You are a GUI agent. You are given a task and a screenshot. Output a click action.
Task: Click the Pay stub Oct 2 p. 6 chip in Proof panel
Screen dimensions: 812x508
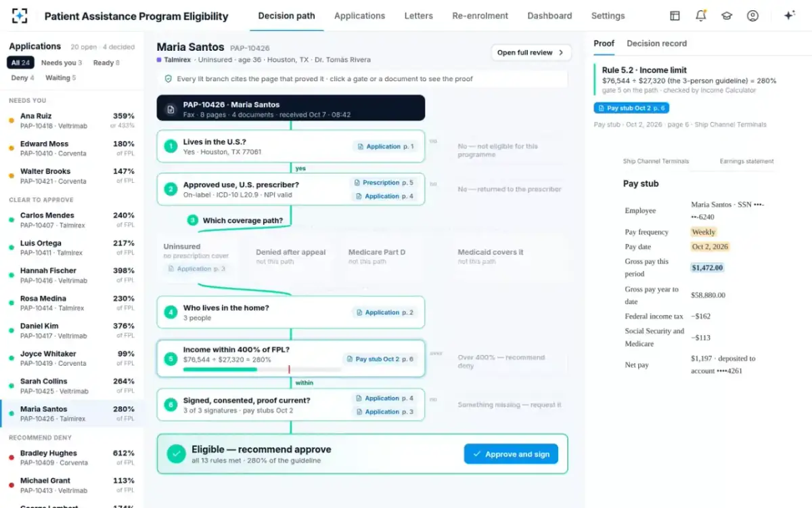pyautogui.click(x=631, y=108)
